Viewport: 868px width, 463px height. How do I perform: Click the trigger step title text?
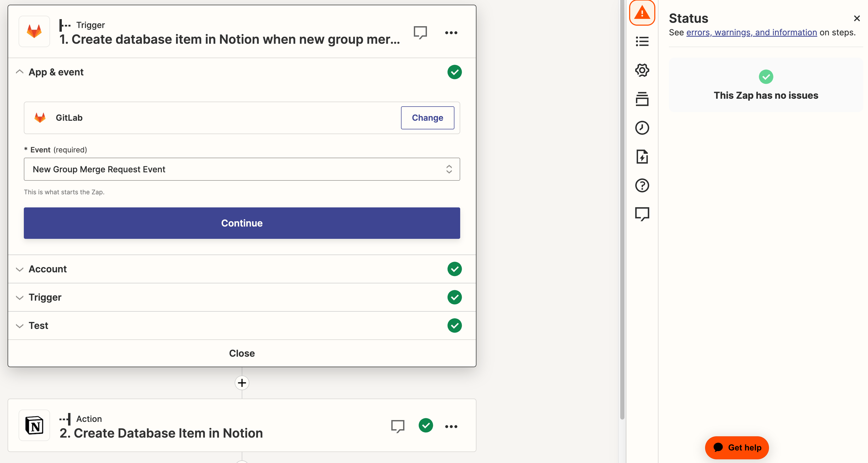(x=230, y=40)
